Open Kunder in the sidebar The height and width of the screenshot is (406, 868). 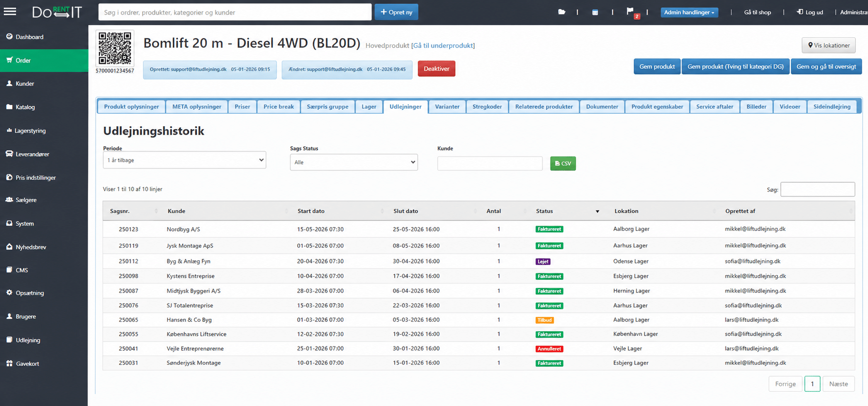click(44, 84)
